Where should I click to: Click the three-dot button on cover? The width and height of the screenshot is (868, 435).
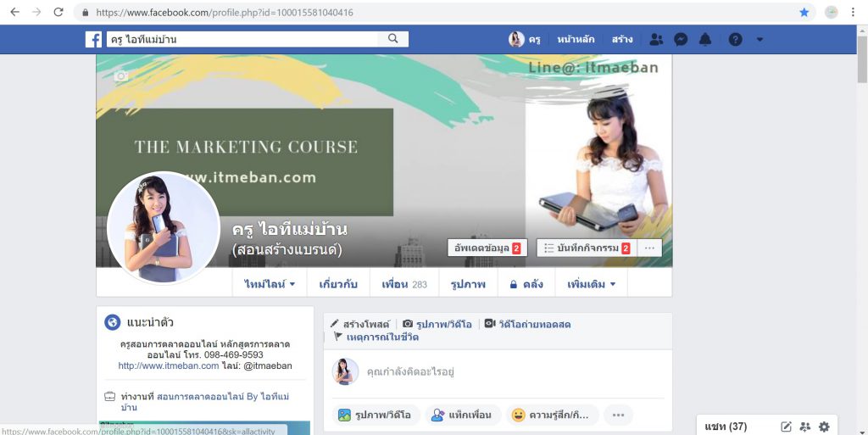[x=650, y=248]
